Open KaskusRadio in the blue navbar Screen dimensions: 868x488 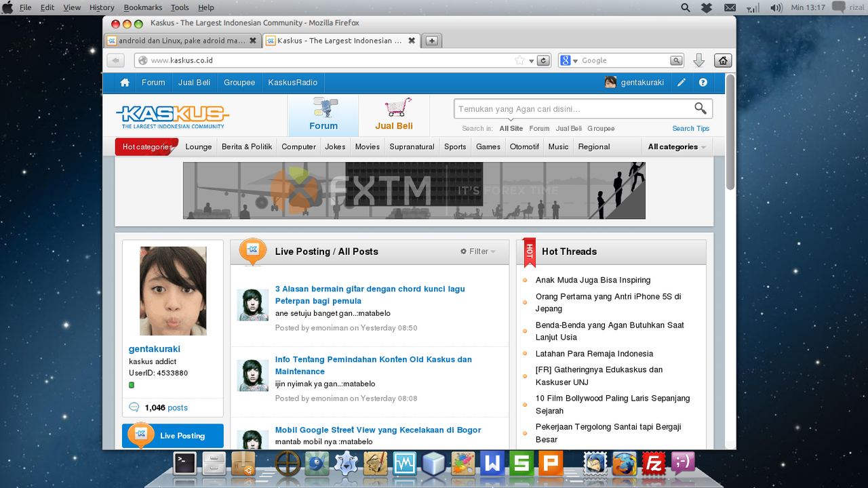[292, 83]
